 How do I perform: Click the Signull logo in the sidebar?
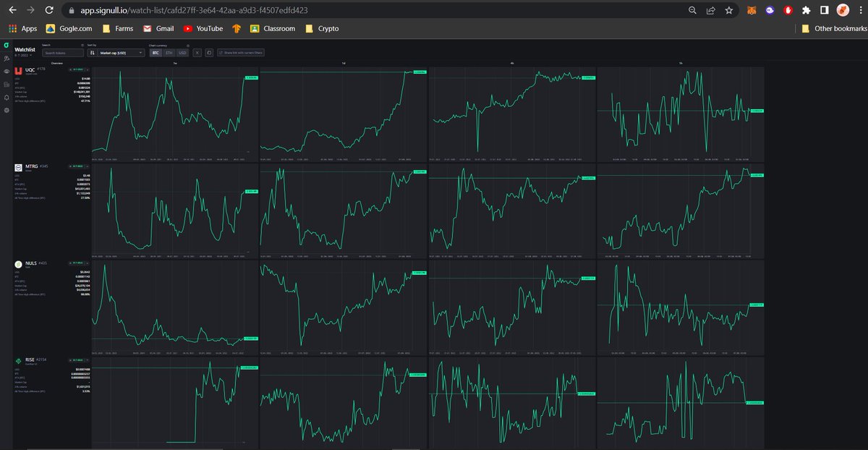tap(6, 46)
